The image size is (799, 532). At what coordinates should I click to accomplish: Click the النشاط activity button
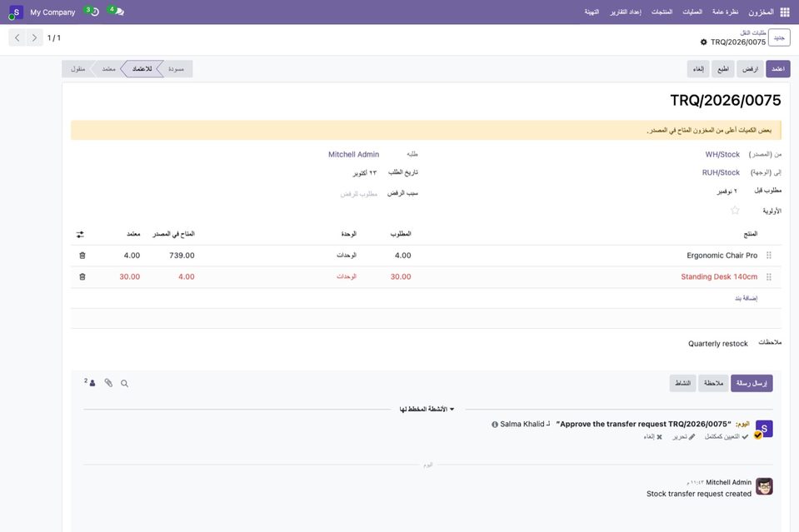[683, 383]
